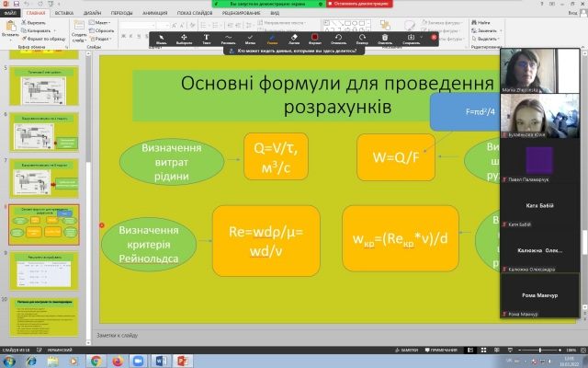Select the Mouse tool in annotation toolbar
The height and width of the screenshot is (368, 588).
(162, 38)
